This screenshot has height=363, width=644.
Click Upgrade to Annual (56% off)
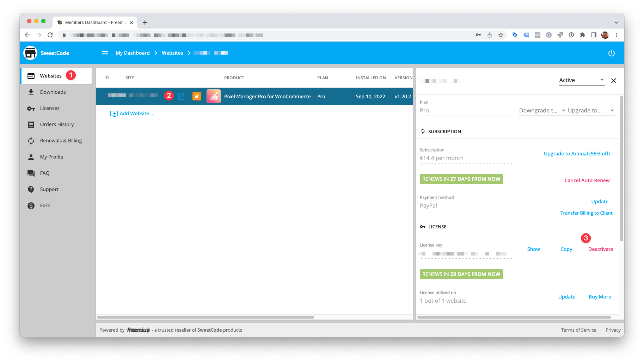tap(577, 154)
